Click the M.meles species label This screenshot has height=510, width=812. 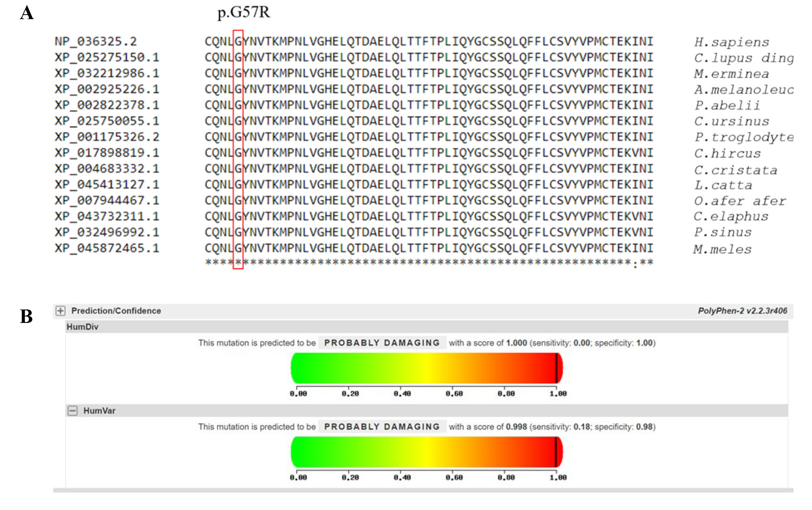722,249
